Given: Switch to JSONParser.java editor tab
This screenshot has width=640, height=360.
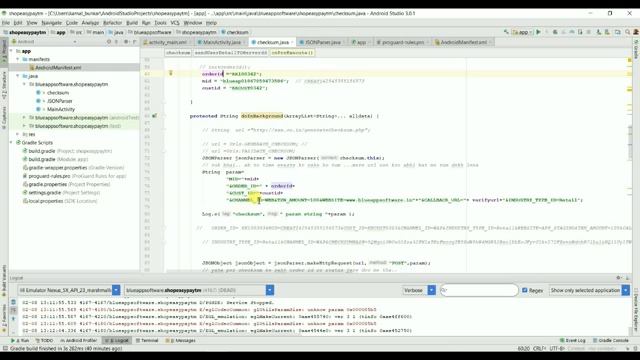Looking at the screenshot, I should 322,42.
